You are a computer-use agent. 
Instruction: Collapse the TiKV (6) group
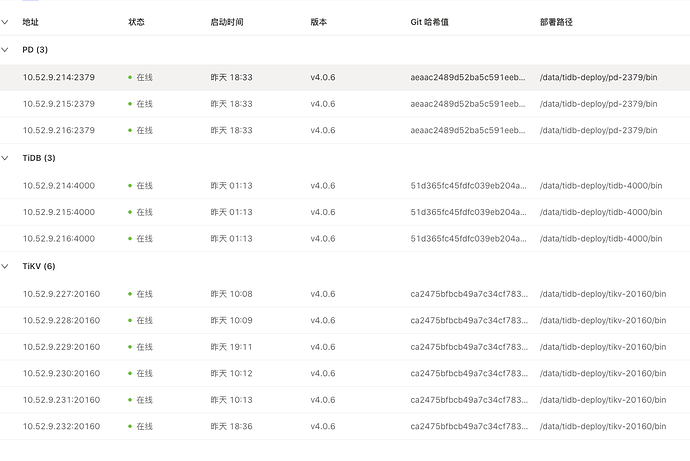[5, 266]
